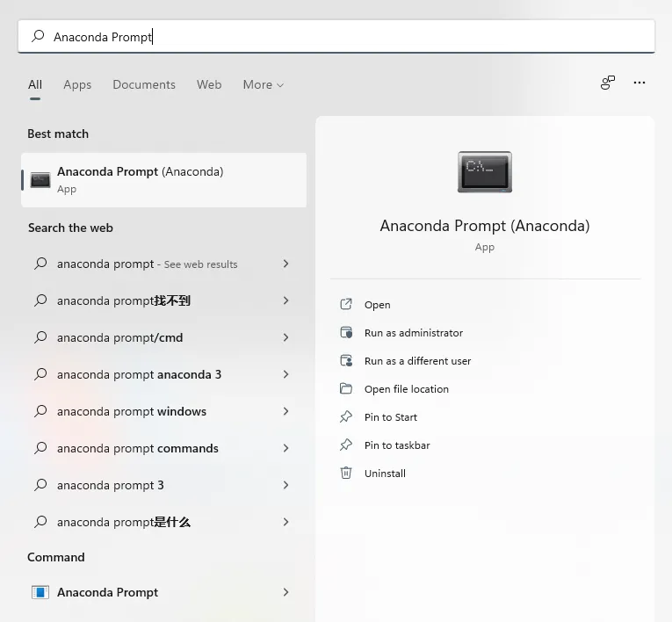Open the Anaconda Prompt best match result
The width and height of the screenshot is (672, 622).
(163, 179)
